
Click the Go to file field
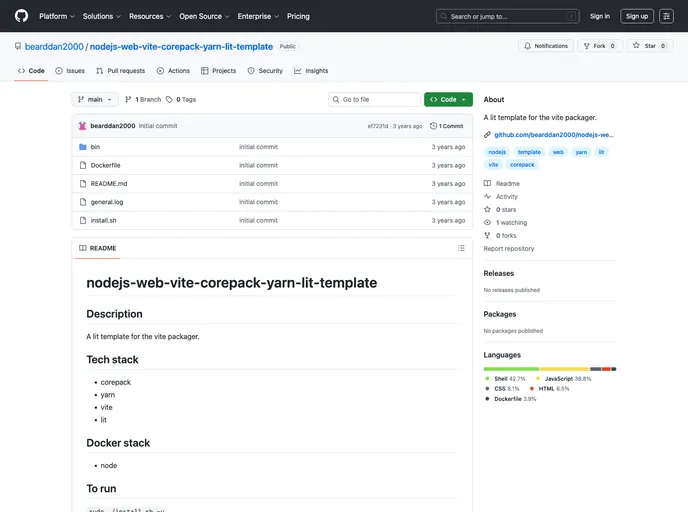(x=375, y=100)
